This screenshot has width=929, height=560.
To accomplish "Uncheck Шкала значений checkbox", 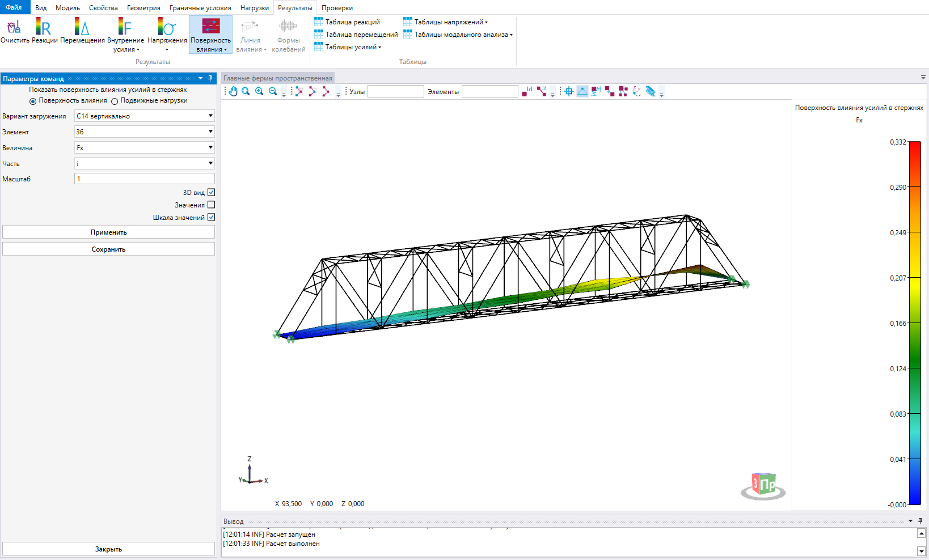I will 211,217.
